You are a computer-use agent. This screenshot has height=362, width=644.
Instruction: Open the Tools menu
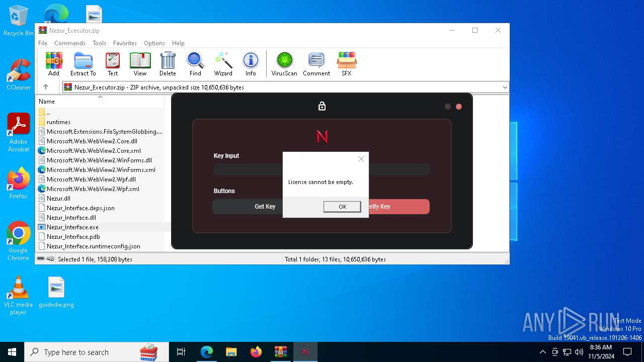point(99,43)
